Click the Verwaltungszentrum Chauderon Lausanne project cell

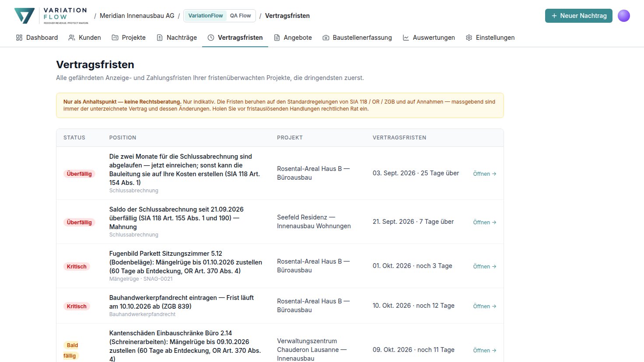pos(312,350)
